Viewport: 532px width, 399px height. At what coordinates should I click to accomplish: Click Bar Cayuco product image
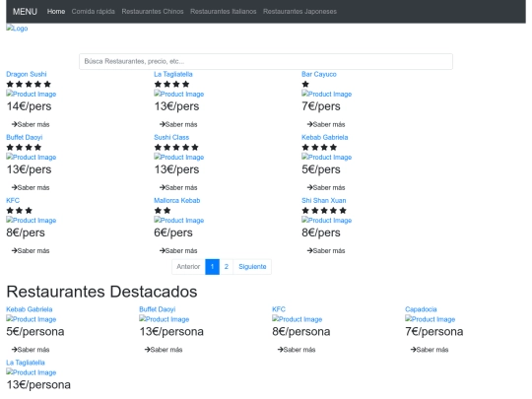(x=326, y=94)
